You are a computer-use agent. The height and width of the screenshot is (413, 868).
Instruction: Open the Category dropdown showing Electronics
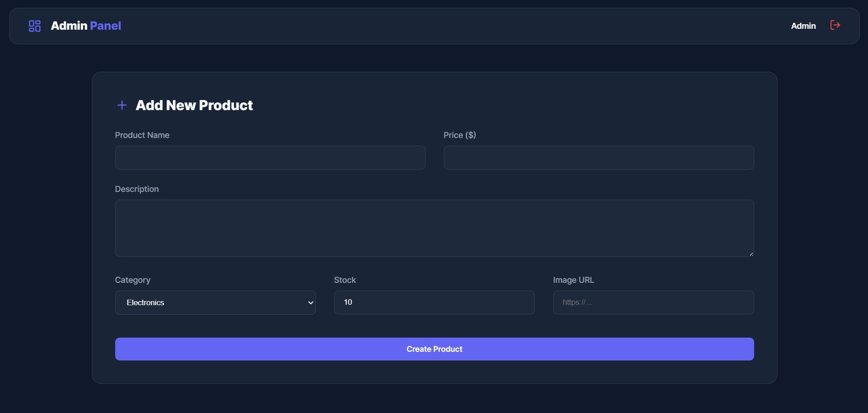click(x=215, y=302)
